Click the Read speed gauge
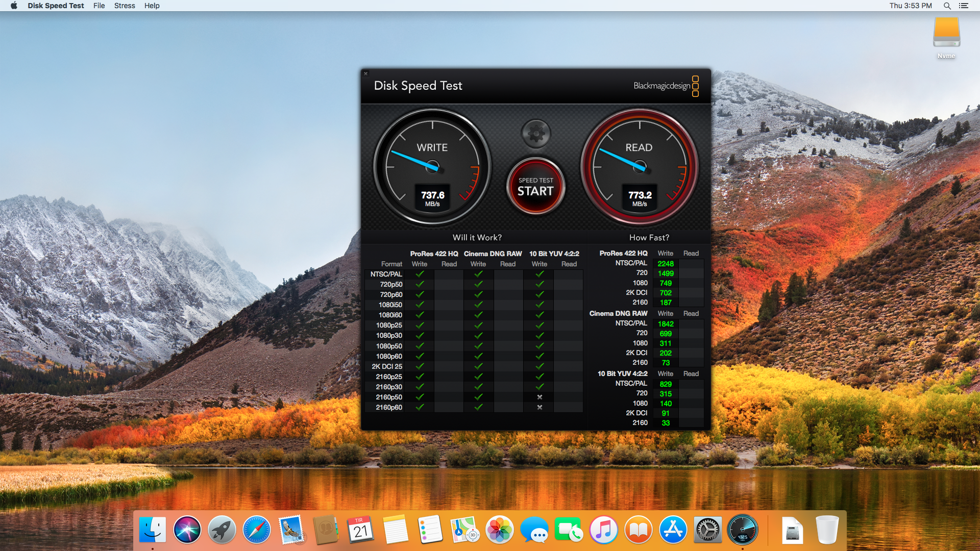 (639, 167)
